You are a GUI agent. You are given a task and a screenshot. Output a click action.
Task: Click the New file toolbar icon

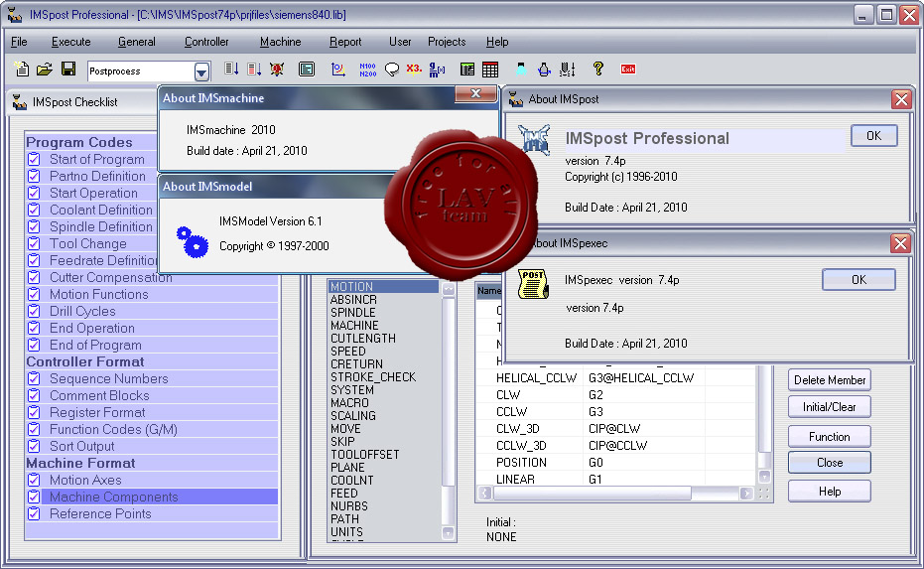tap(22, 70)
